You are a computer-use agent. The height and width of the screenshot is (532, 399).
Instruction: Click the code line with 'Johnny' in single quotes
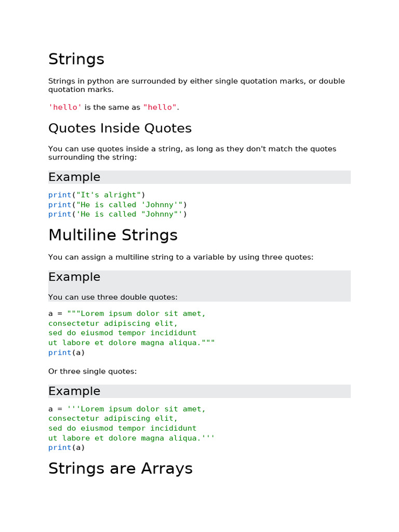tap(117, 205)
